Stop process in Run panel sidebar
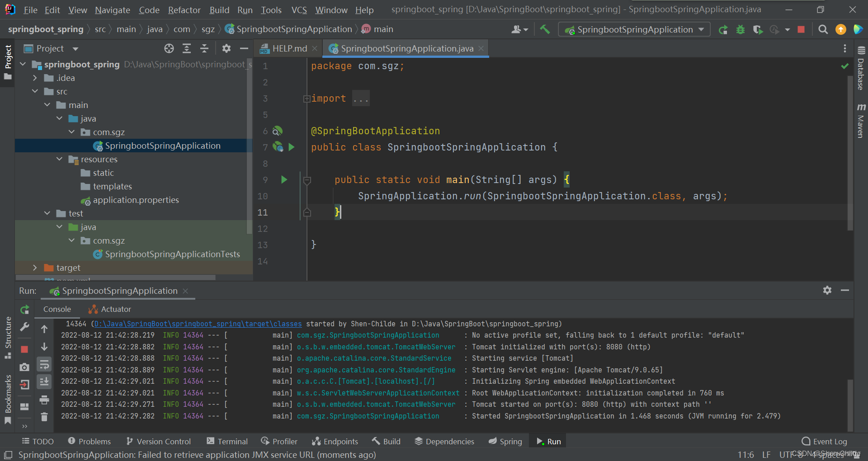The height and width of the screenshot is (461, 868). click(x=24, y=349)
